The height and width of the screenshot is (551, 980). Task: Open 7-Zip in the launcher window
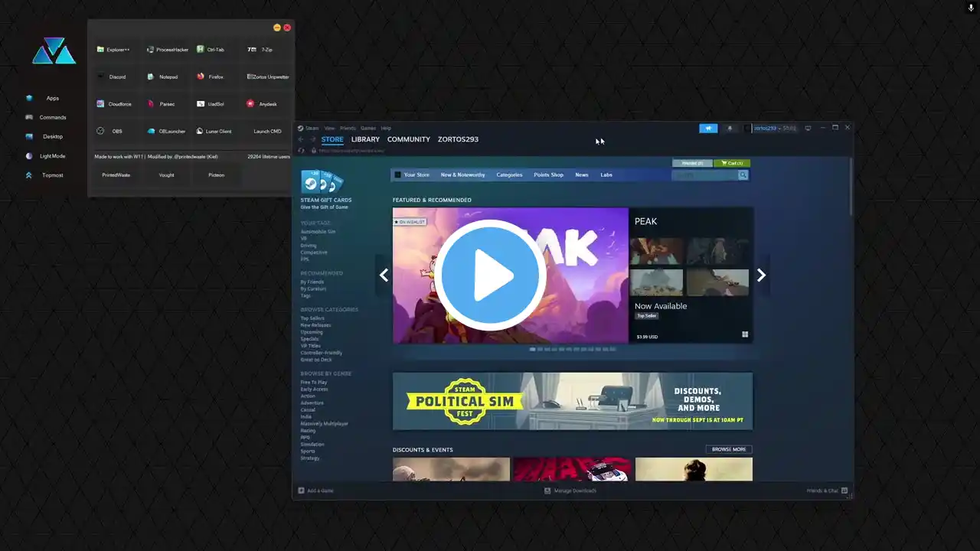click(x=266, y=50)
